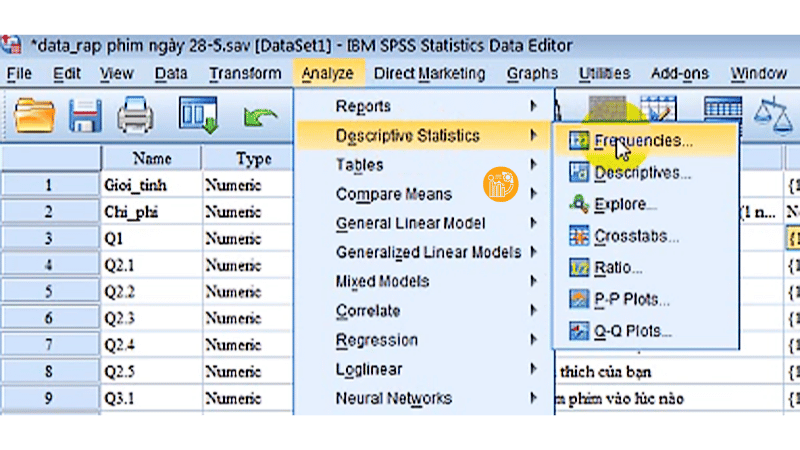800x450 pixels.
Task: Select the Crosstabs item in the submenu
Action: point(636,237)
